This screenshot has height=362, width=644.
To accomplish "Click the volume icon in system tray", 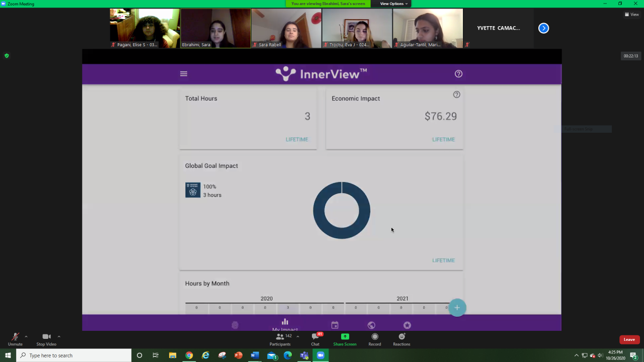I will (600, 355).
